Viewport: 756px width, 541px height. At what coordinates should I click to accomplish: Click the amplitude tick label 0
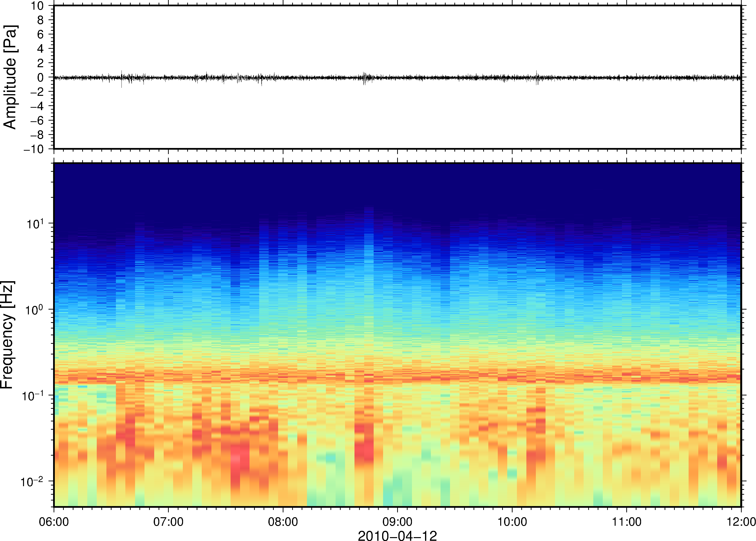click(40, 77)
